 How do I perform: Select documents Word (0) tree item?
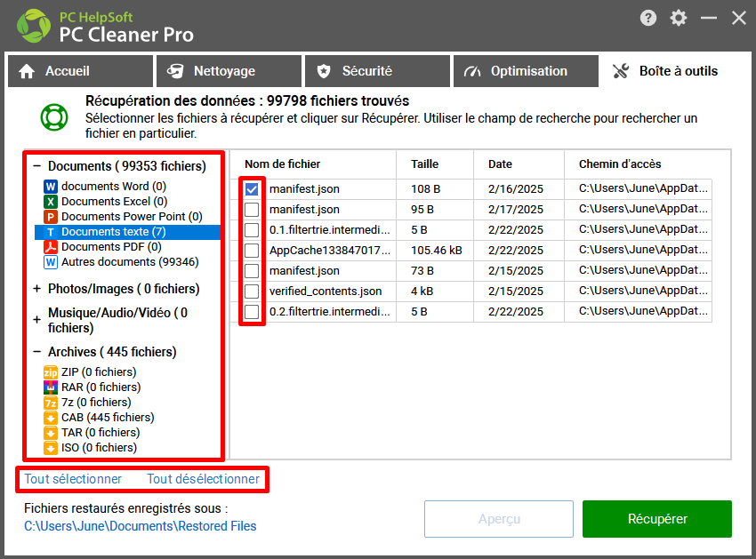[x=114, y=187]
